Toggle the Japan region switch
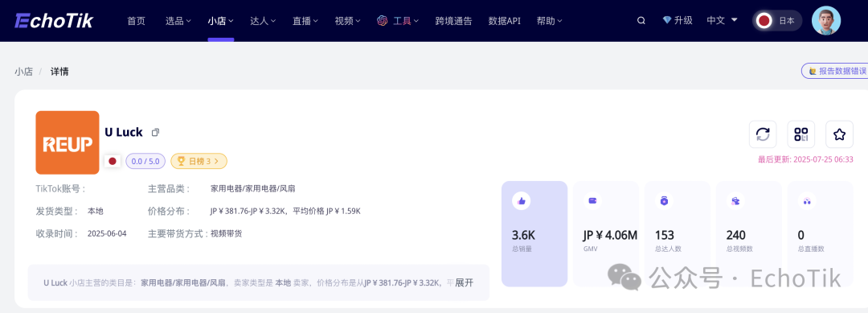Screen dimensions: 868x313 coord(777,20)
